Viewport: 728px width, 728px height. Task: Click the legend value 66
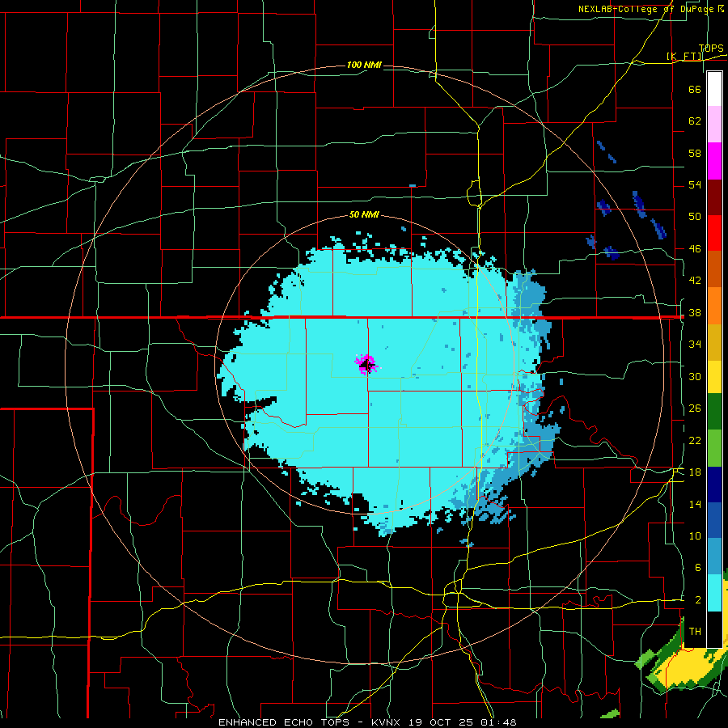click(x=695, y=89)
